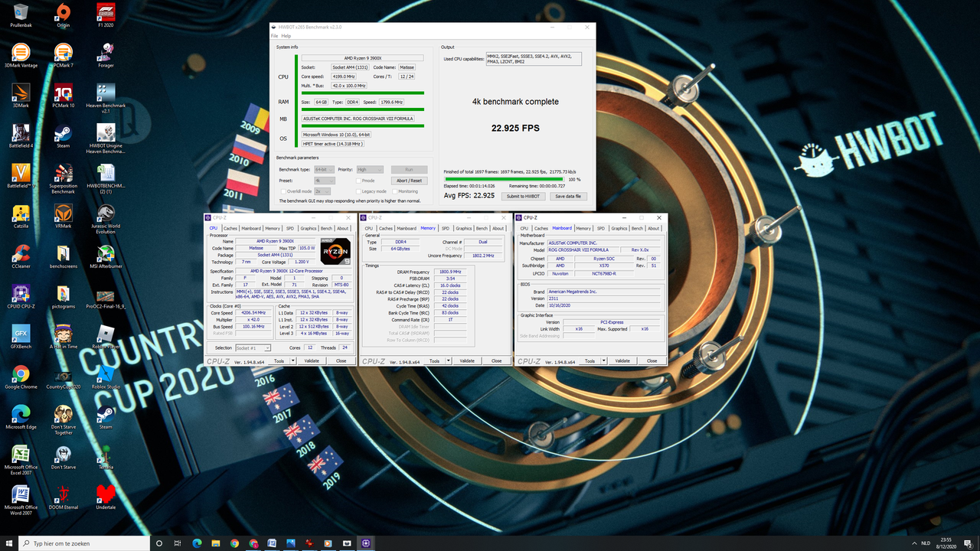This screenshot has width=980, height=551.
Task: Launch Undertale from the desktop
Action: pos(106,497)
